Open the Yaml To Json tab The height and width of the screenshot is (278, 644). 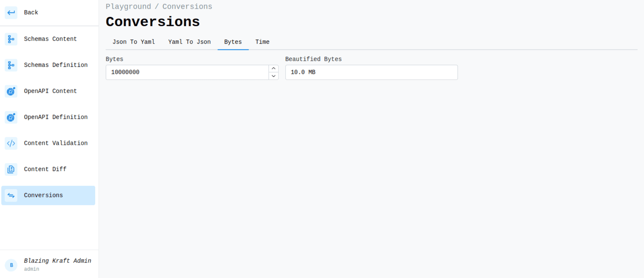[x=189, y=42]
